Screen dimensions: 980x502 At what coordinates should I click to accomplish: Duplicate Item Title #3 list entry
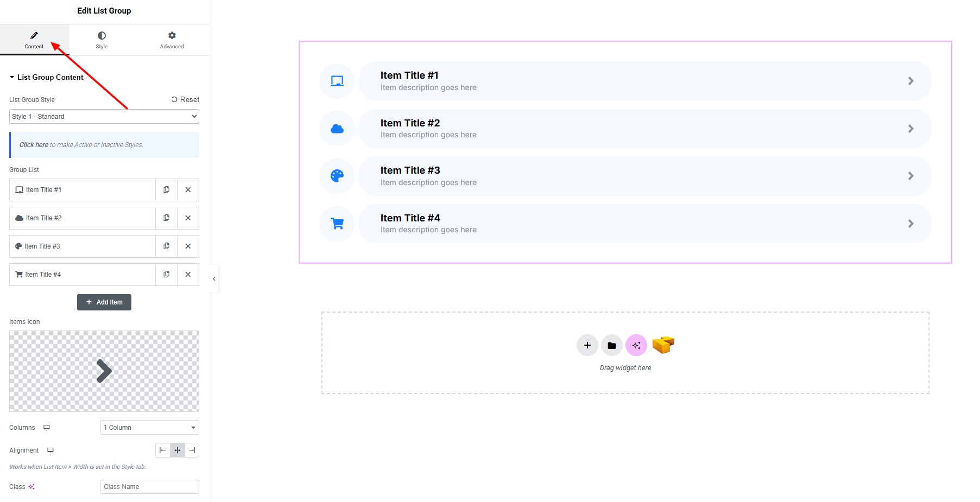166,246
